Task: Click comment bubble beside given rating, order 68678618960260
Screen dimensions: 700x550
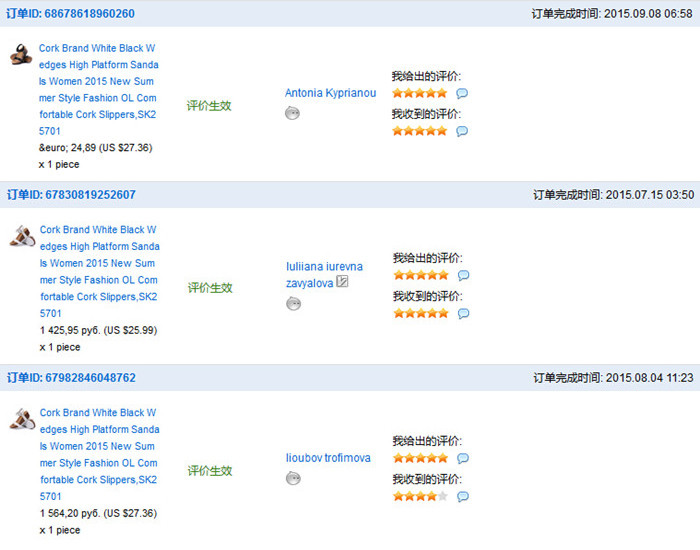Action: coord(462,93)
